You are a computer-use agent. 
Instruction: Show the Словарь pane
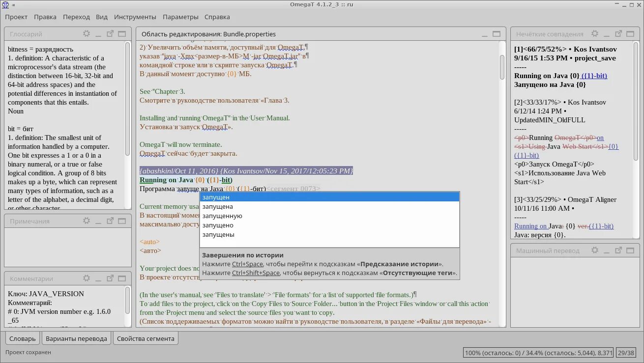point(23,338)
